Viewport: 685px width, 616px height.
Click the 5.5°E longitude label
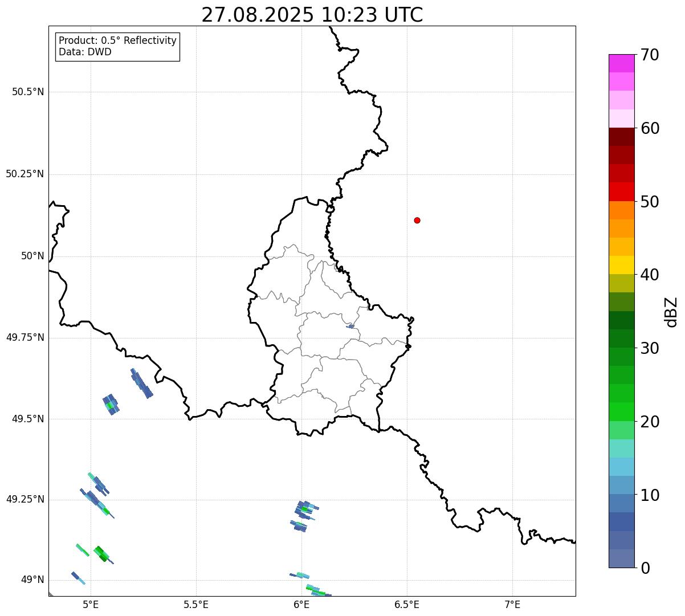click(196, 604)
